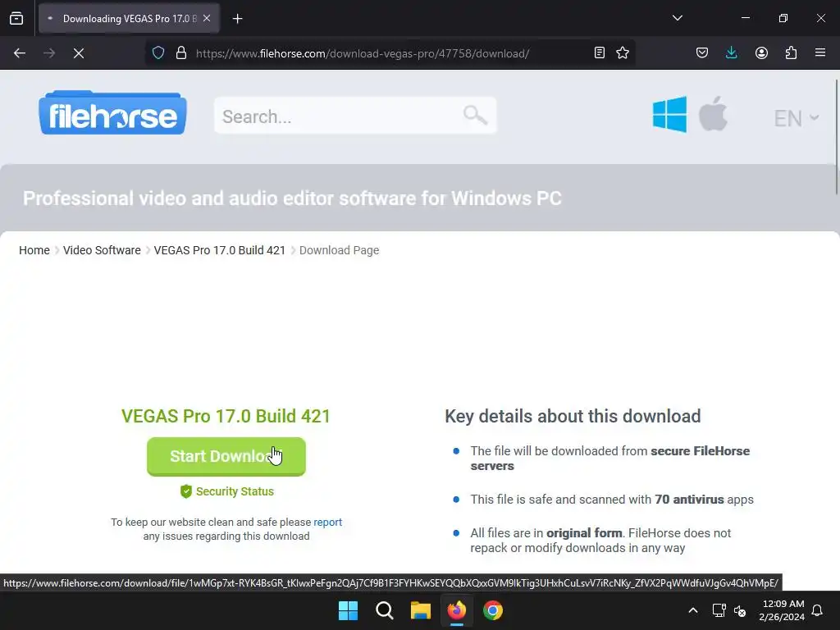840x630 pixels.
Task: Select the Mac software platform icon
Action: point(713,113)
